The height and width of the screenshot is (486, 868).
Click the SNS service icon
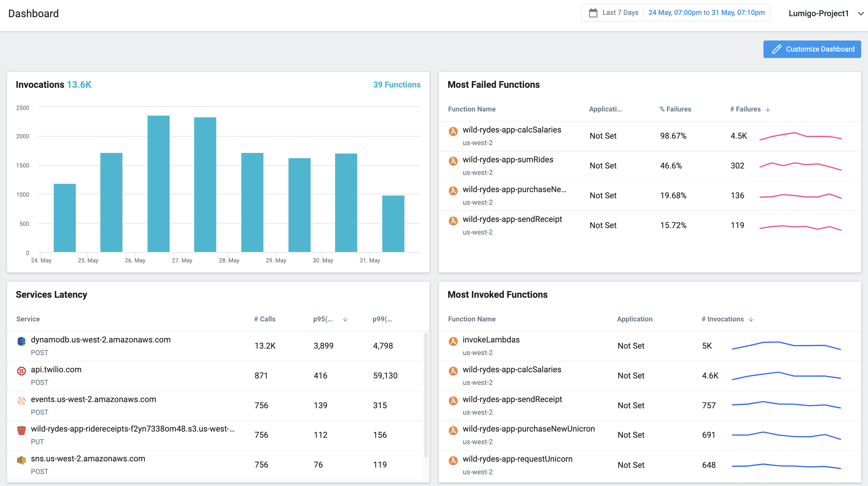[x=21, y=460]
